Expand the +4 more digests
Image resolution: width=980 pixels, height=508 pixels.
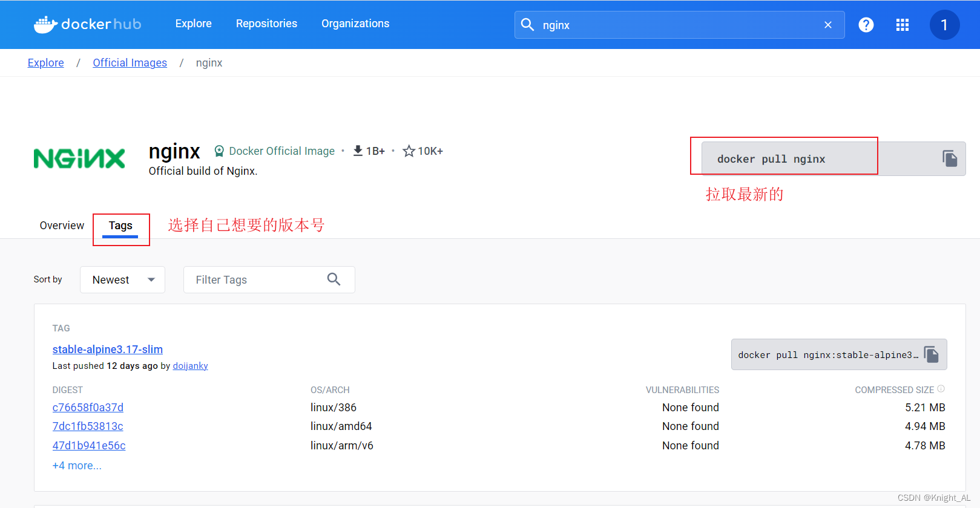[x=77, y=466]
